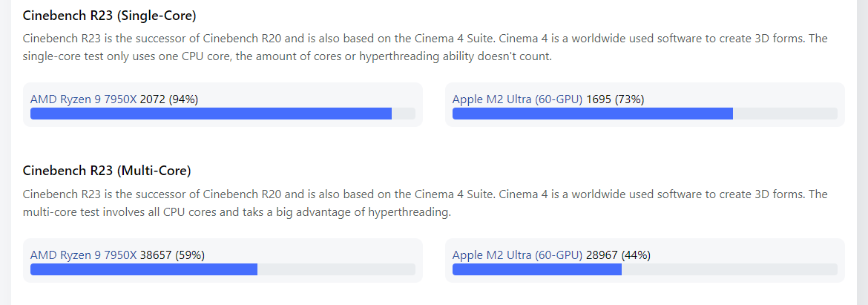The height and width of the screenshot is (305, 868).
Task: Select the Cinebench R23 (Multi-Core) heading
Action: click(x=107, y=171)
